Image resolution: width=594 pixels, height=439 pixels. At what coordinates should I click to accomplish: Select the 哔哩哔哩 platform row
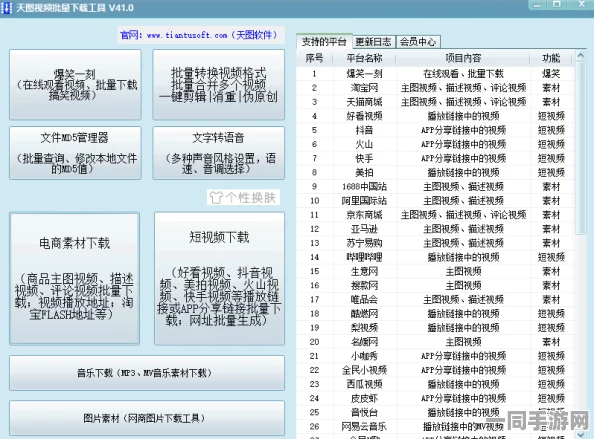click(435, 257)
